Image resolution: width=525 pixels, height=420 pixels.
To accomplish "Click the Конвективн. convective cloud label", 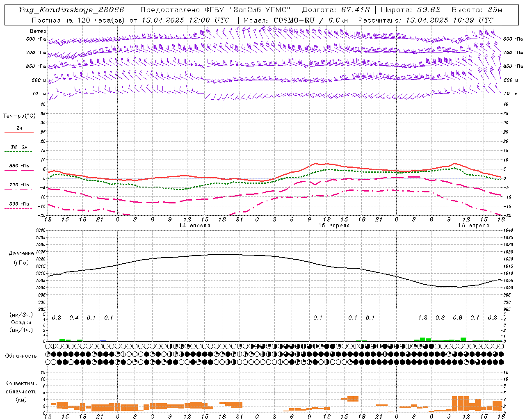I will (x=21, y=383).
